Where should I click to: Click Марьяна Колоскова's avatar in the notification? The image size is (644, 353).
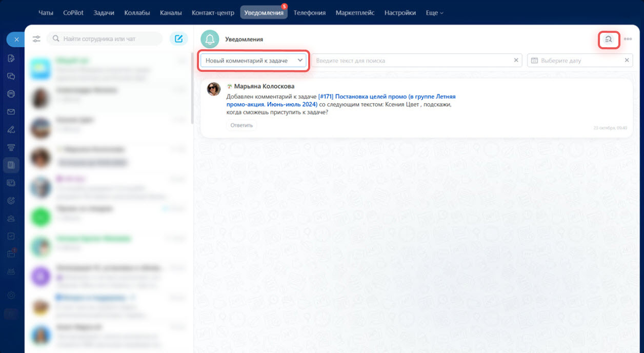[x=214, y=89]
